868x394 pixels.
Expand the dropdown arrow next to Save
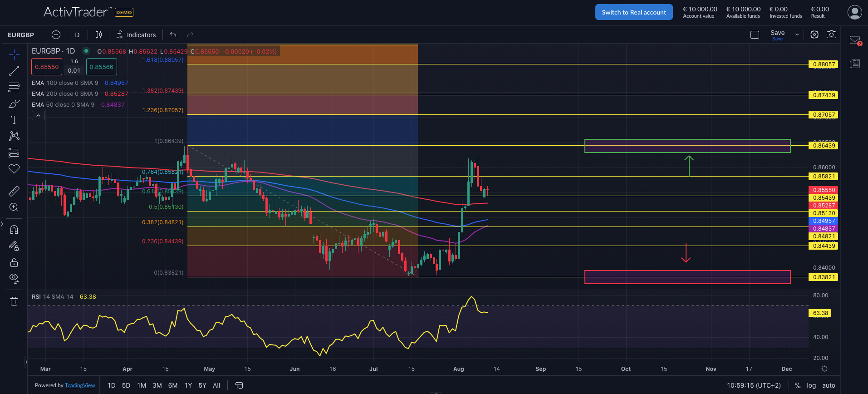797,34
